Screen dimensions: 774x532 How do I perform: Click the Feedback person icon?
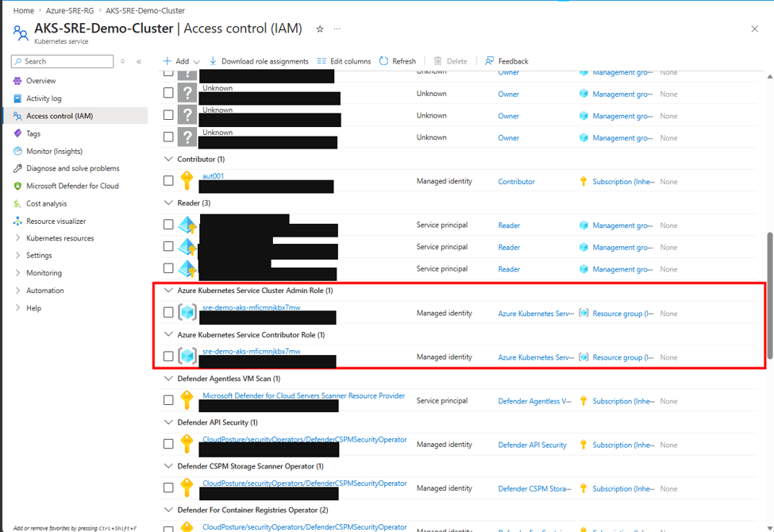[489, 61]
